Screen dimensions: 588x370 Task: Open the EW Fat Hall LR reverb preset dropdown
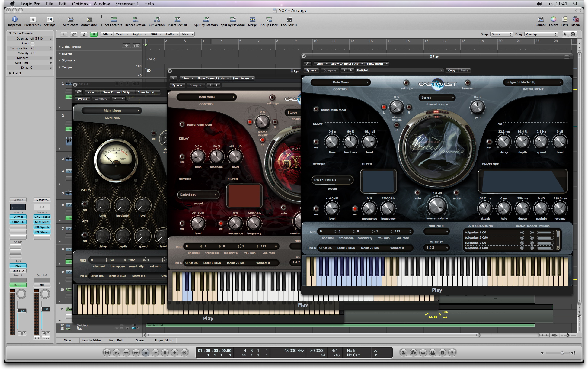coord(332,180)
